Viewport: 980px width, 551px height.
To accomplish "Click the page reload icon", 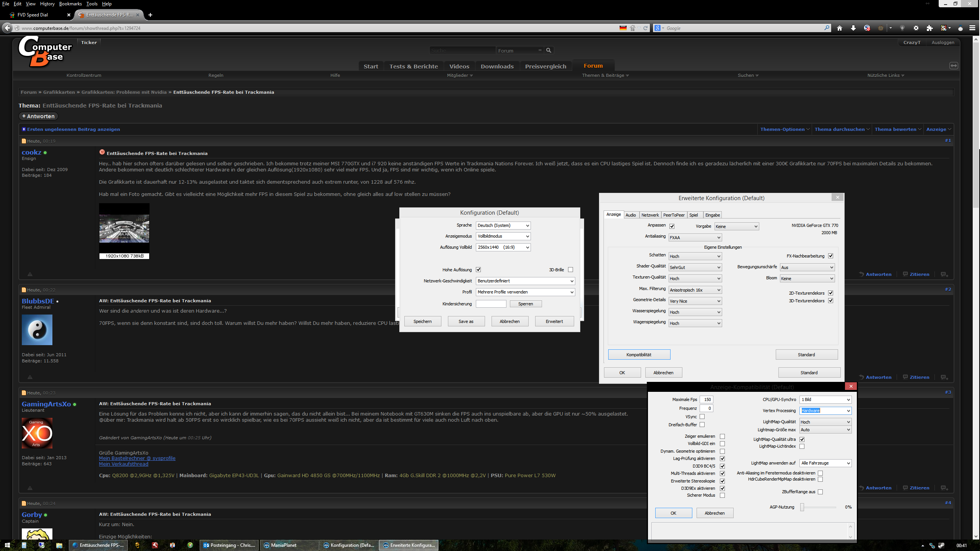I will click(x=645, y=28).
